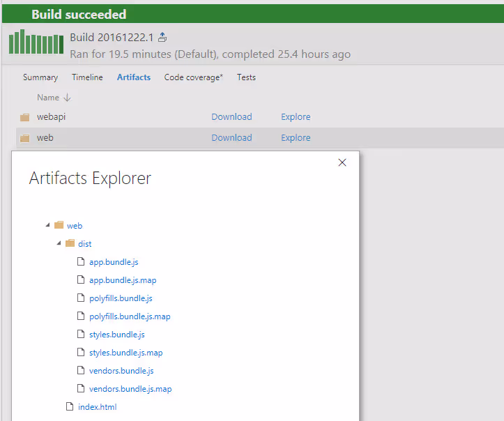Viewport: 504px width, 421px height.
Task: Open app.bundle.js file
Action: (114, 262)
